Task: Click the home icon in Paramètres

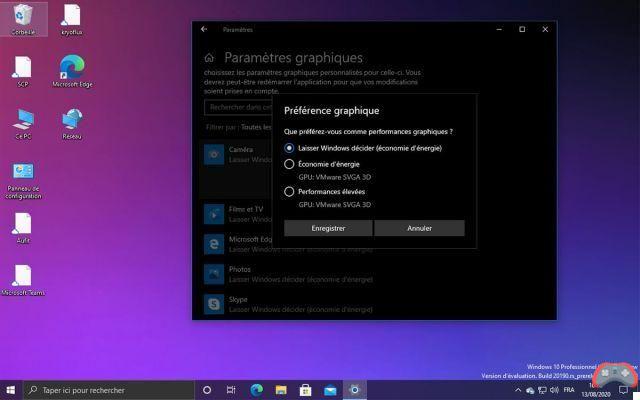Action: tap(209, 58)
